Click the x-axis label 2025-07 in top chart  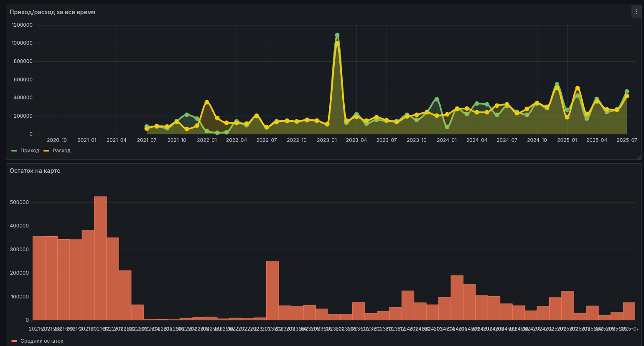tap(627, 140)
